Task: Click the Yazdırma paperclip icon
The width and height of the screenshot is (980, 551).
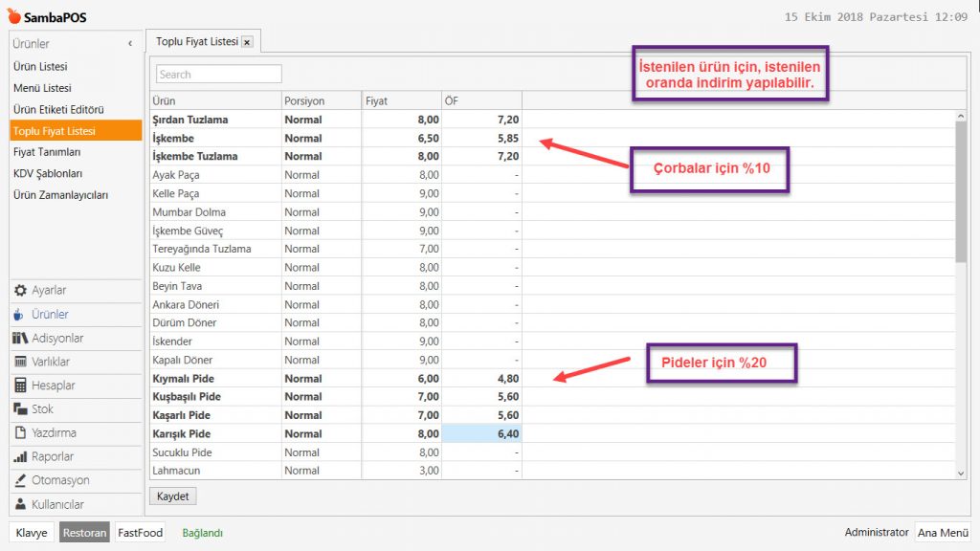Action: click(x=20, y=433)
